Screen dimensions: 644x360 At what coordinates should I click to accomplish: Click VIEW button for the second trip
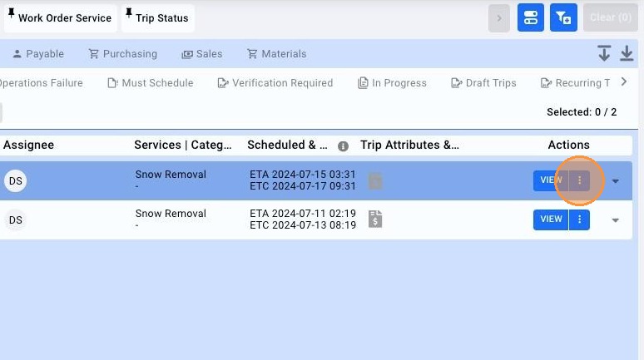click(551, 219)
